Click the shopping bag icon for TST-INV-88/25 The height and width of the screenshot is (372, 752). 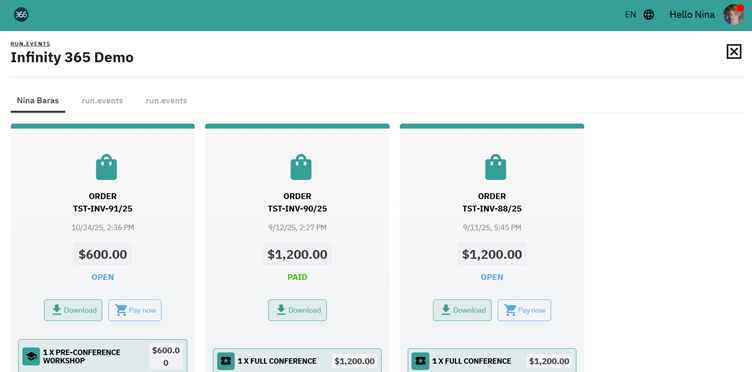[495, 167]
